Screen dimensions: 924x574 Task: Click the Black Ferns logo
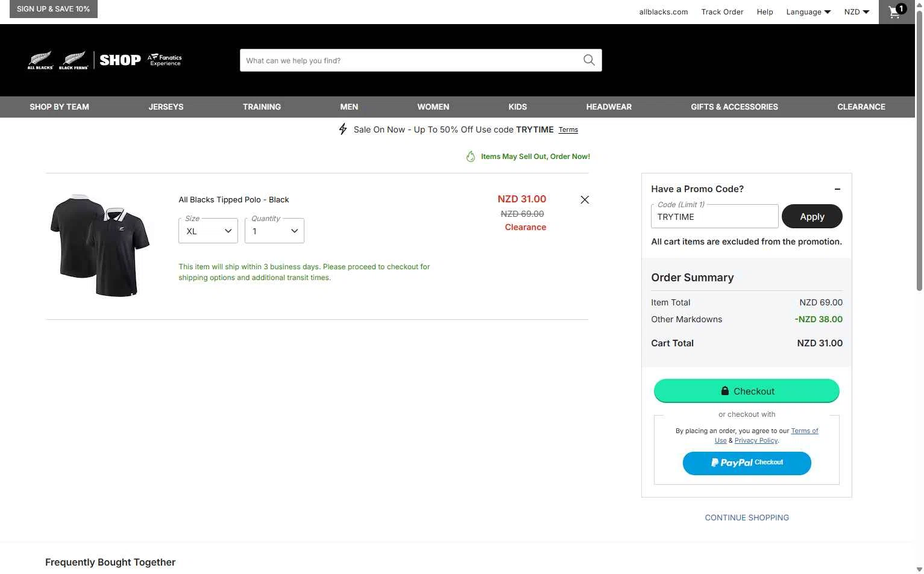[x=74, y=60]
